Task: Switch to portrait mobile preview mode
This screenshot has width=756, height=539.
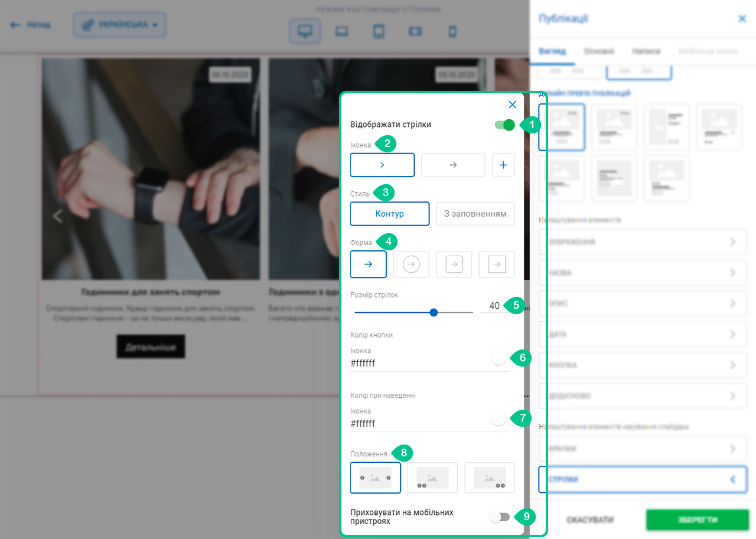Action: point(452,31)
